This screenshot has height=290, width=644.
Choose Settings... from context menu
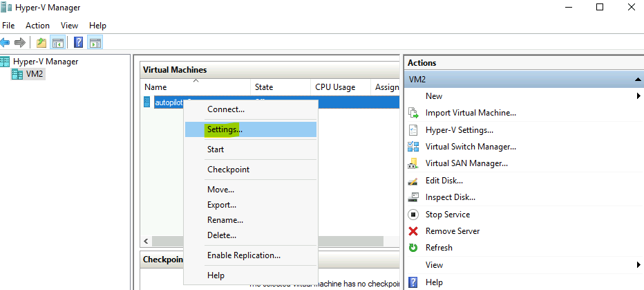pos(251,129)
